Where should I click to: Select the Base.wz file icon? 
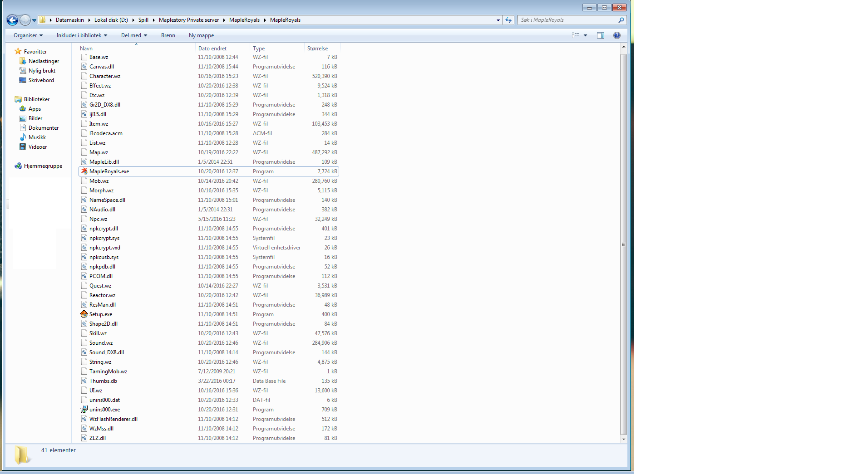coord(84,57)
